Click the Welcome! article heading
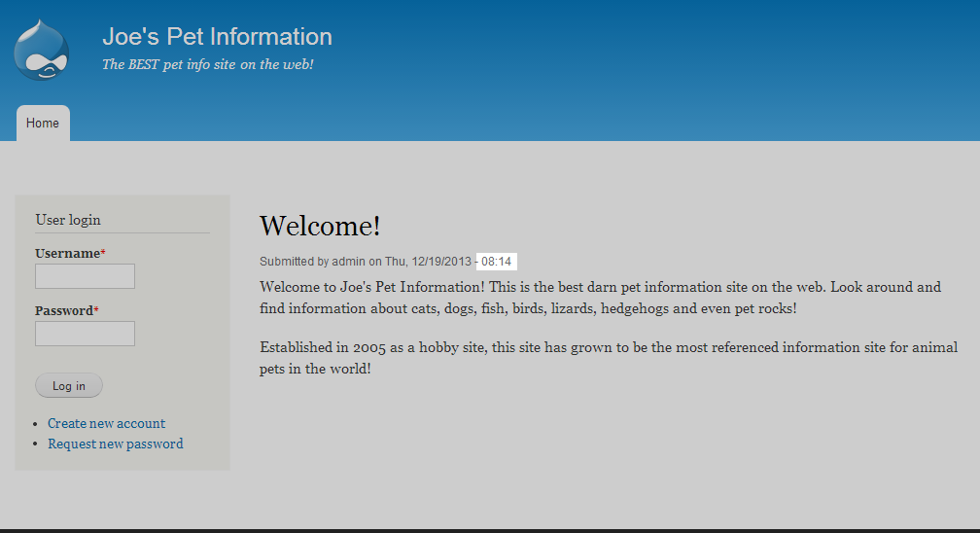Screen dimensions: 980x533 pyautogui.click(x=320, y=226)
